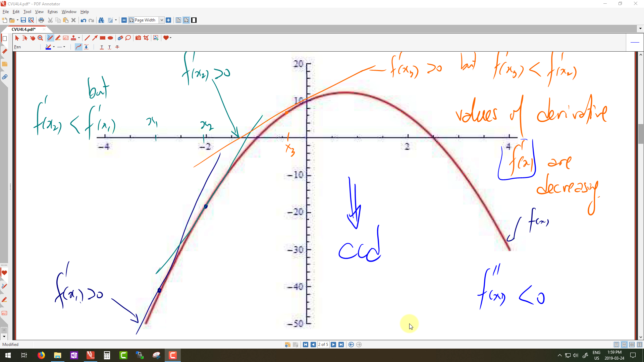Screen dimensions: 644x362
Task: Click the Undo icon
Action: click(x=83, y=20)
